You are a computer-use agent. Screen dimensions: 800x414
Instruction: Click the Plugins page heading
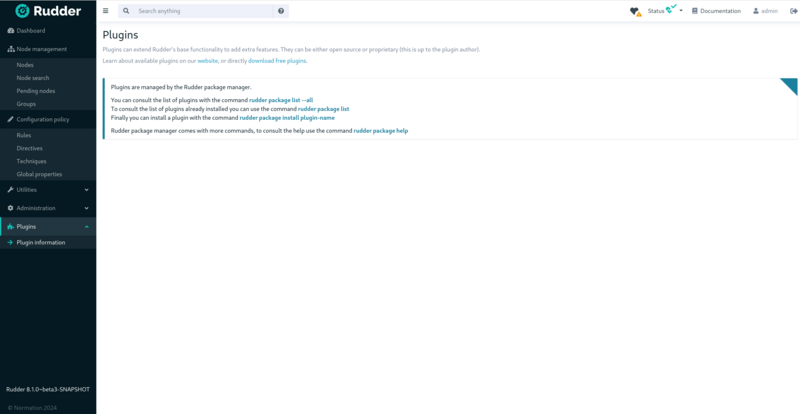click(x=120, y=35)
